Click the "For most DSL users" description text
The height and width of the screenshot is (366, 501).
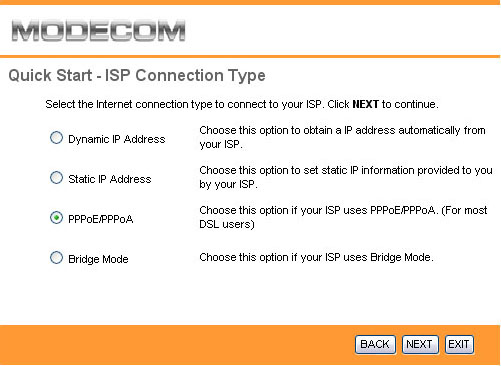tap(343, 217)
